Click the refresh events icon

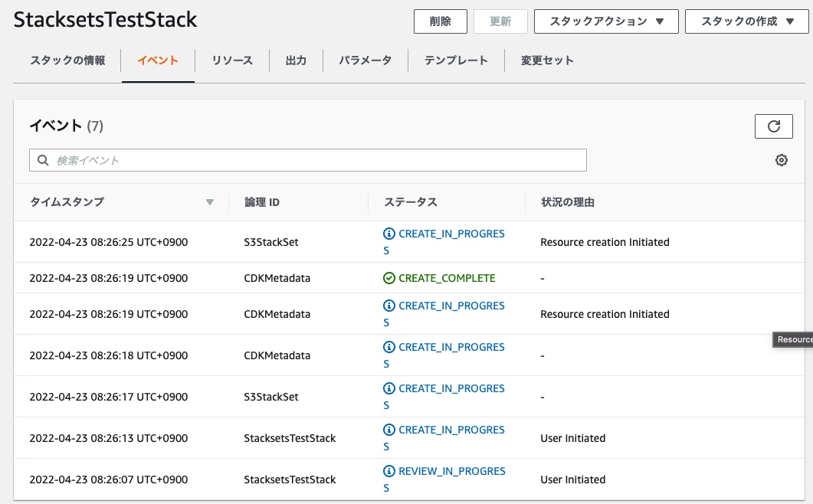tap(774, 126)
